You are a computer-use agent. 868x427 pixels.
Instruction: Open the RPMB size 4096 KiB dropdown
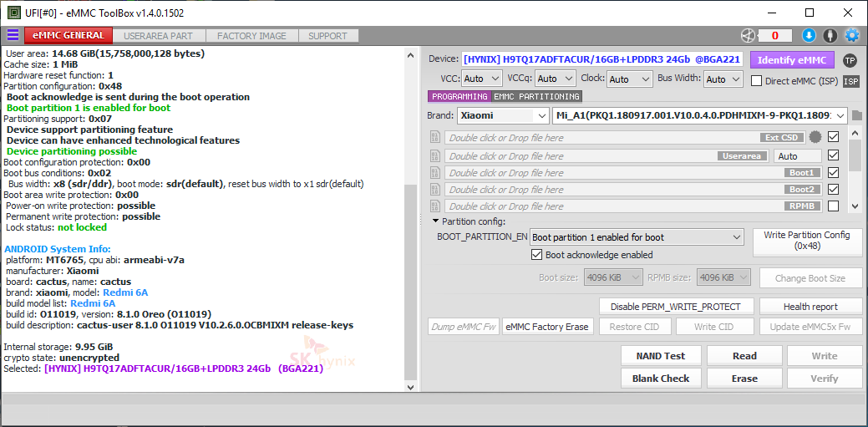pyautogui.click(x=723, y=278)
